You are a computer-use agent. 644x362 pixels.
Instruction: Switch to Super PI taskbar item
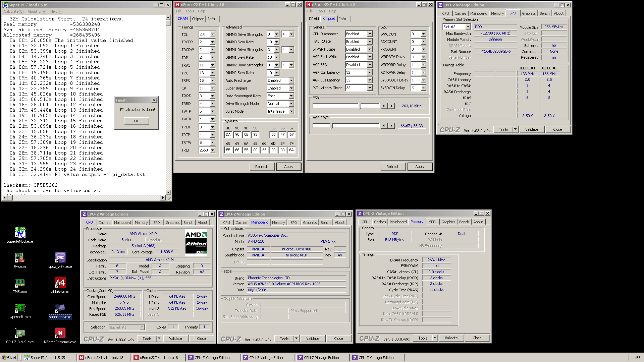tap(50, 358)
